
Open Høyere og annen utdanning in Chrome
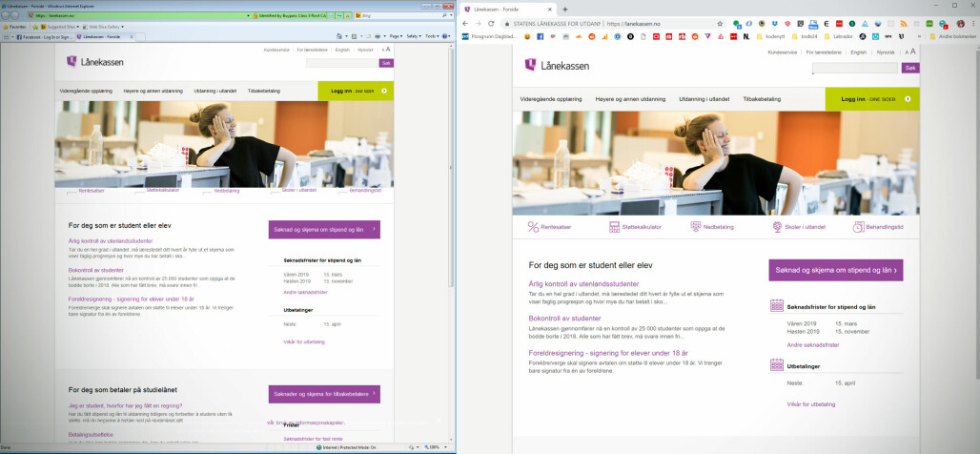pyautogui.click(x=630, y=99)
